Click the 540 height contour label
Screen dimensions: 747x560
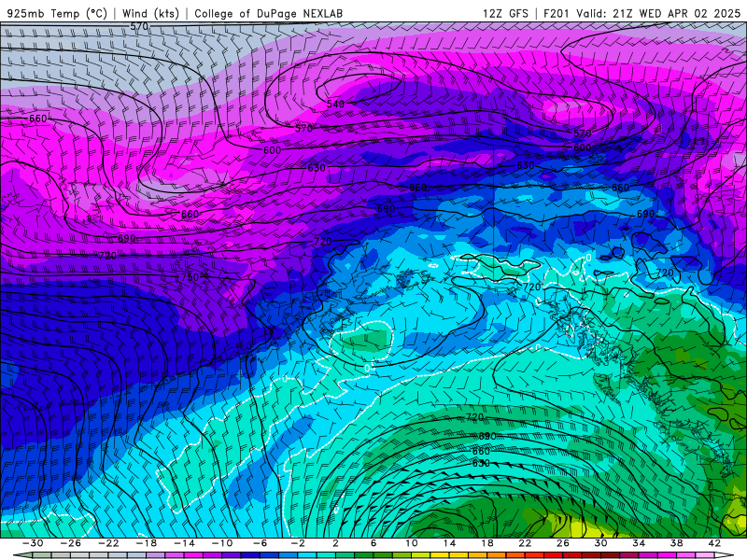(335, 104)
